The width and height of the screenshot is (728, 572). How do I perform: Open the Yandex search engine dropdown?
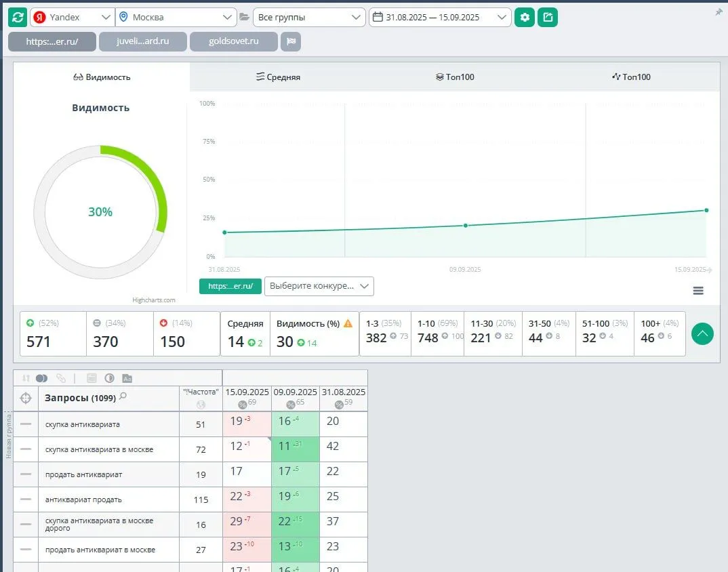click(x=72, y=17)
